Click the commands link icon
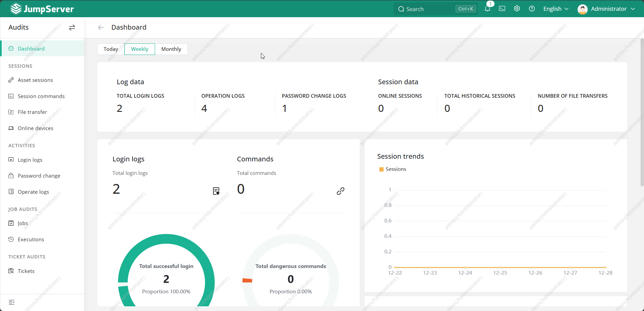 tap(341, 191)
